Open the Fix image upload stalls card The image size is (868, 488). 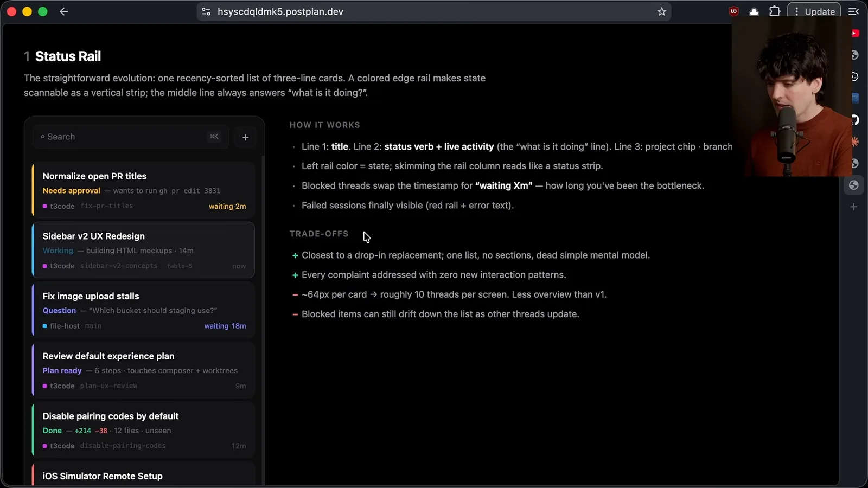click(143, 310)
